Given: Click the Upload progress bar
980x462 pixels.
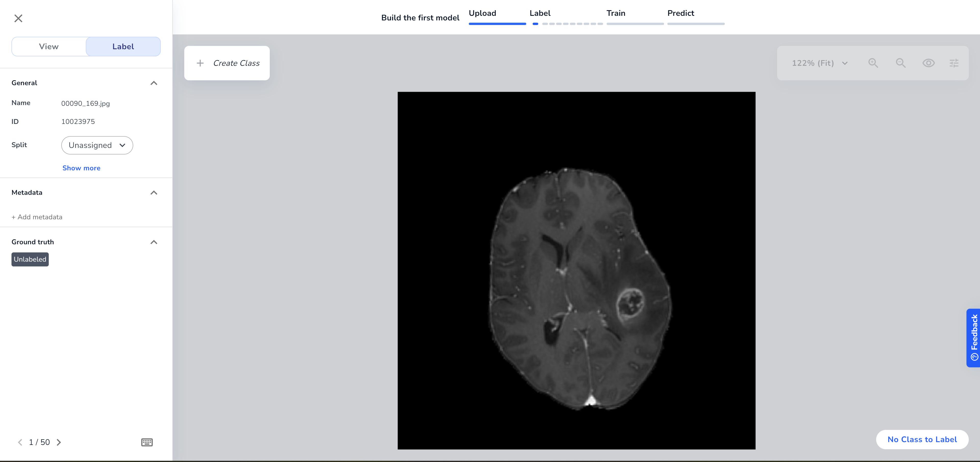Looking at the screenshot, I should tap(497, 24).
